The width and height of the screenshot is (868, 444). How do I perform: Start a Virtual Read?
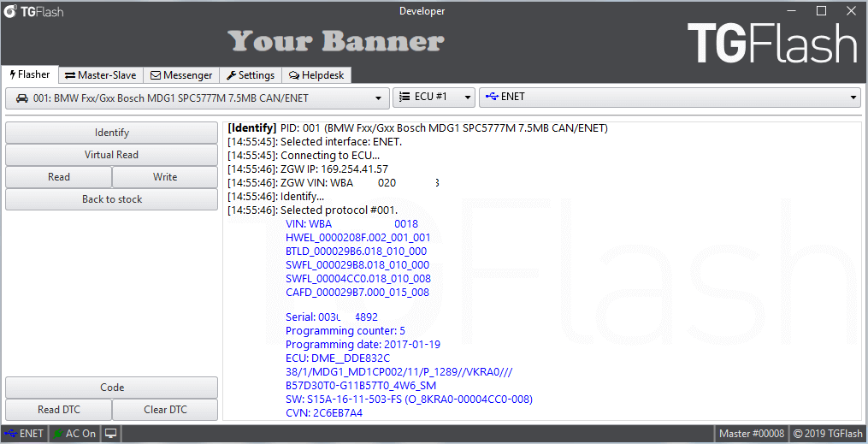pyautogui.click(x=111, y=155)
